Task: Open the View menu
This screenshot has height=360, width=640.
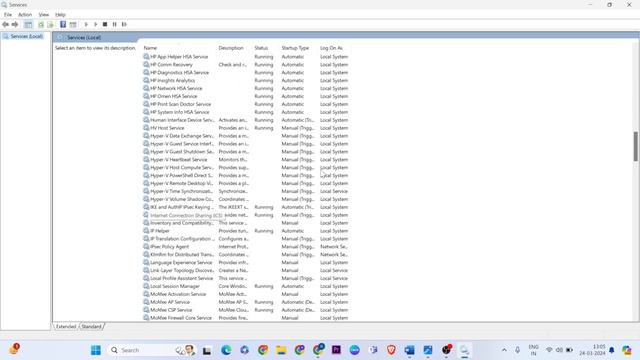Action: (44, 15)
